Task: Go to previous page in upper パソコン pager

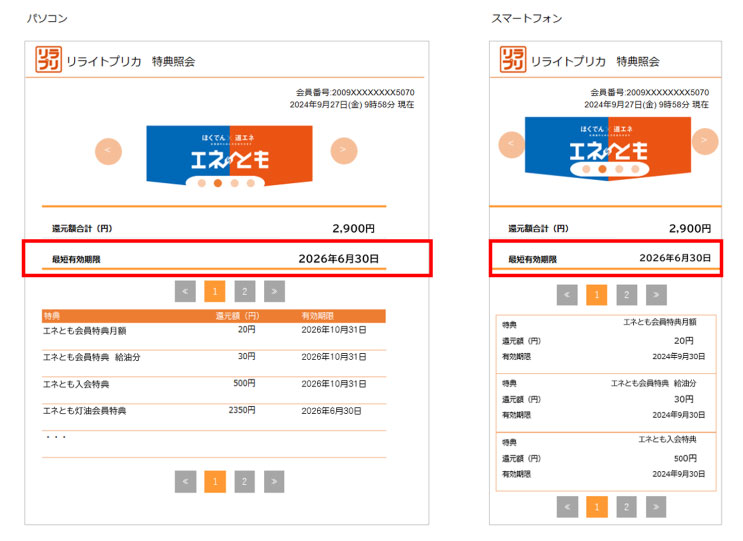Action: coord(185,291)
